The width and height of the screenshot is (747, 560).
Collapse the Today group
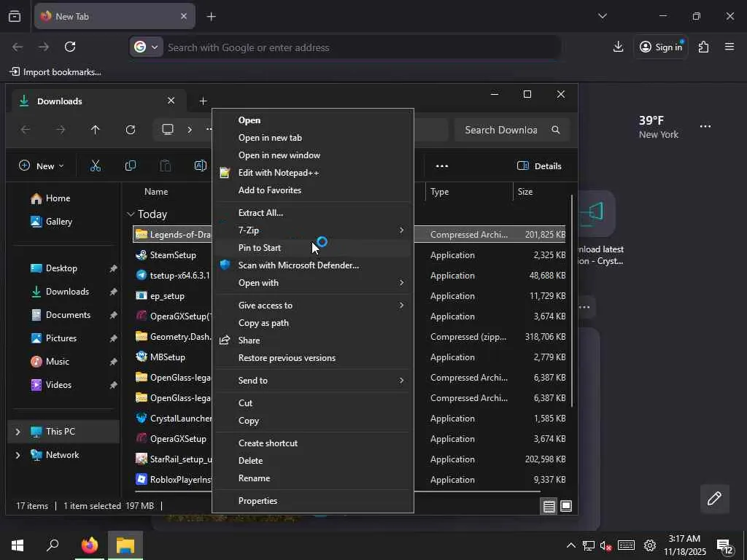131,214
